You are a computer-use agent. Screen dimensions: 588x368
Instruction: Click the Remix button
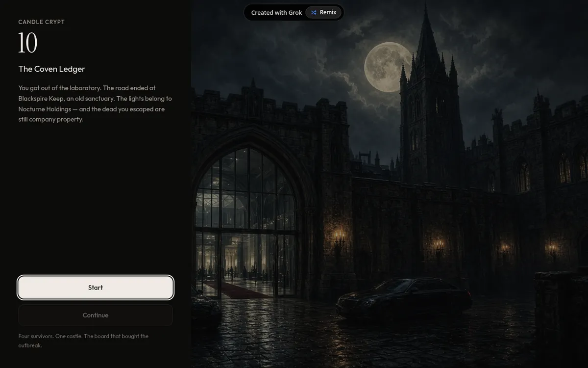323,12
